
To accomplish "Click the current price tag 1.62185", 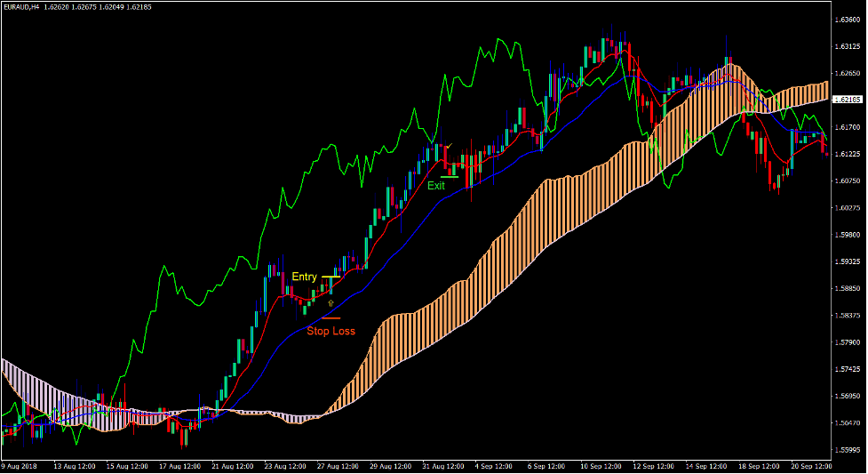I will [848, 100].
